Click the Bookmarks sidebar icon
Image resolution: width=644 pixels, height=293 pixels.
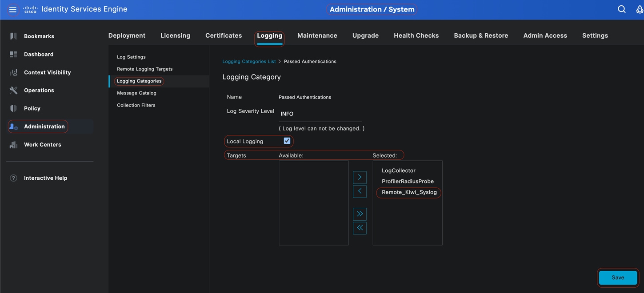click(x=13, y=36)
